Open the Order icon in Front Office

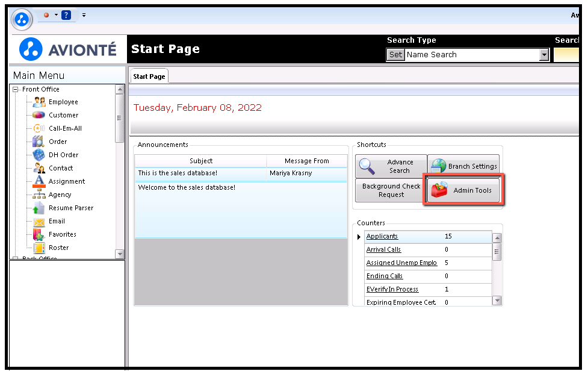pyautogui.click(x=39, y=142)
